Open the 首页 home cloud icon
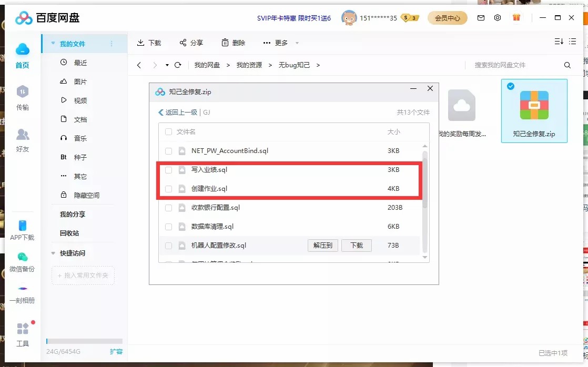The width and height of the screenshot is (588, 367). click(x=23, y=49)
